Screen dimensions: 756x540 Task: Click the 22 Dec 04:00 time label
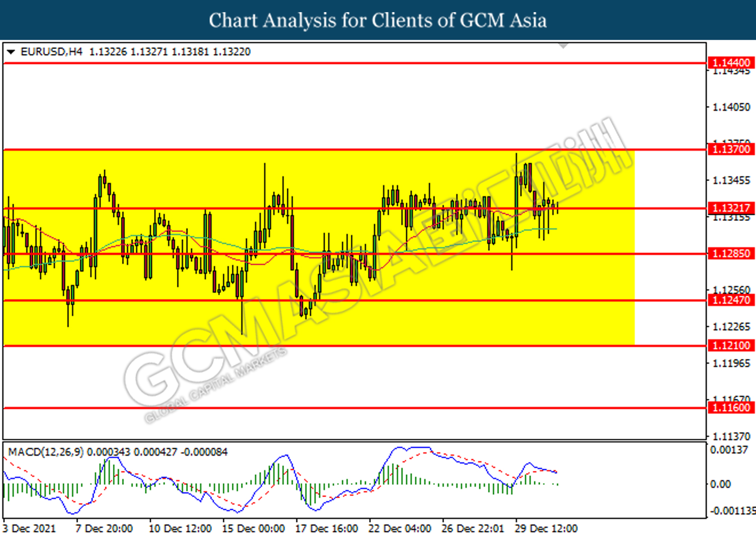(400, 529)
